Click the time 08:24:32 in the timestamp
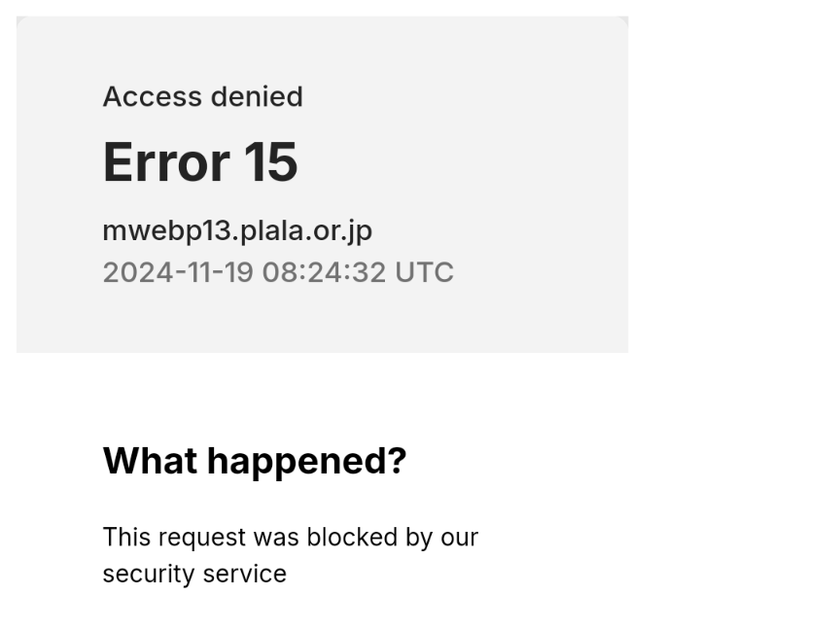This screenshot has height=630, width=840. tap(324, 272)
